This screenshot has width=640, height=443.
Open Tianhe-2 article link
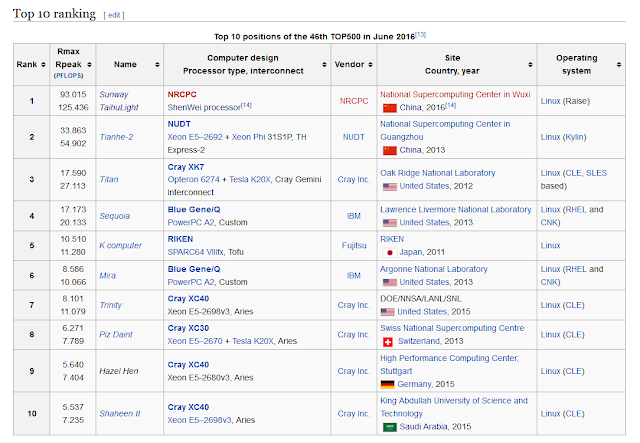(116, 137)
